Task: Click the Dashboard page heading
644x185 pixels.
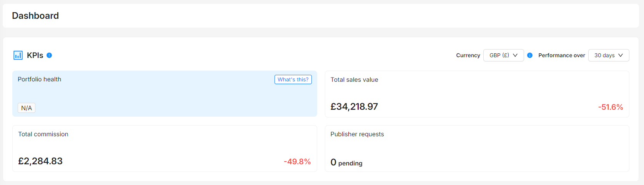Action: tap(35, 16)
